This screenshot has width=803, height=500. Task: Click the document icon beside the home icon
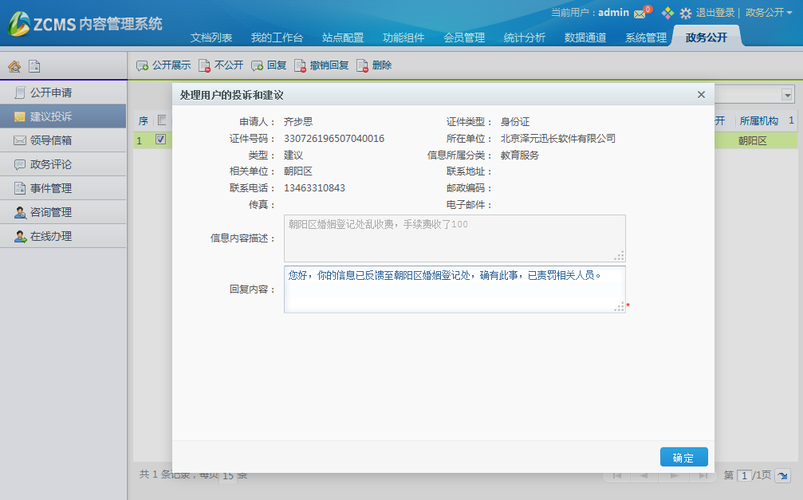(x=34, y=67)
